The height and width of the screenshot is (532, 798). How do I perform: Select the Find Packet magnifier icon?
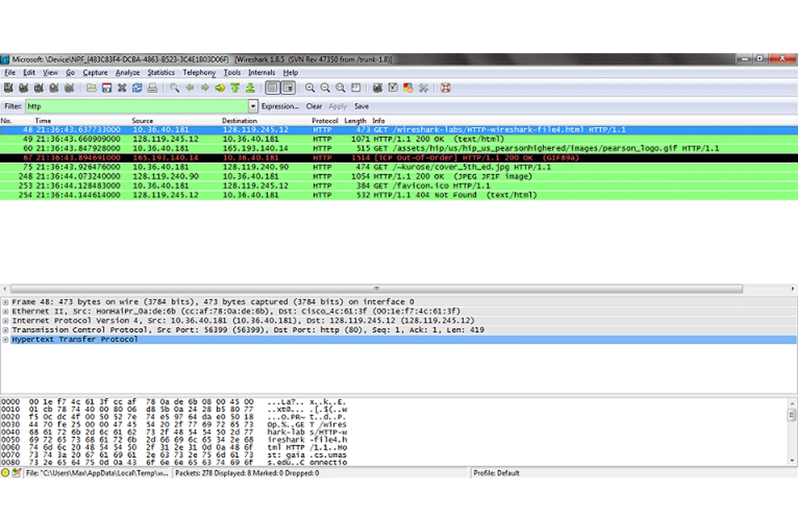174,88
